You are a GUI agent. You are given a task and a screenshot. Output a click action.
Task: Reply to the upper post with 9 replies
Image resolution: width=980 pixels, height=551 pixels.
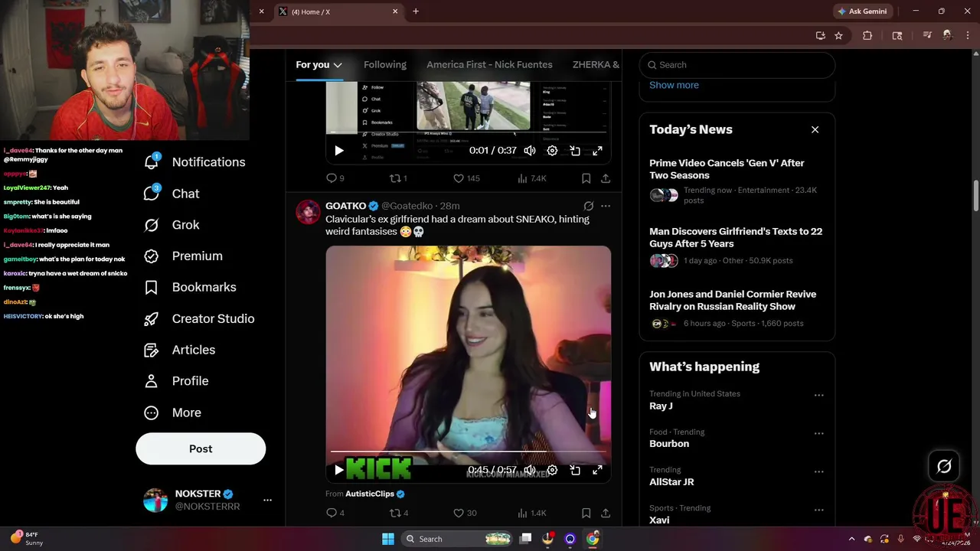(335, 178)
